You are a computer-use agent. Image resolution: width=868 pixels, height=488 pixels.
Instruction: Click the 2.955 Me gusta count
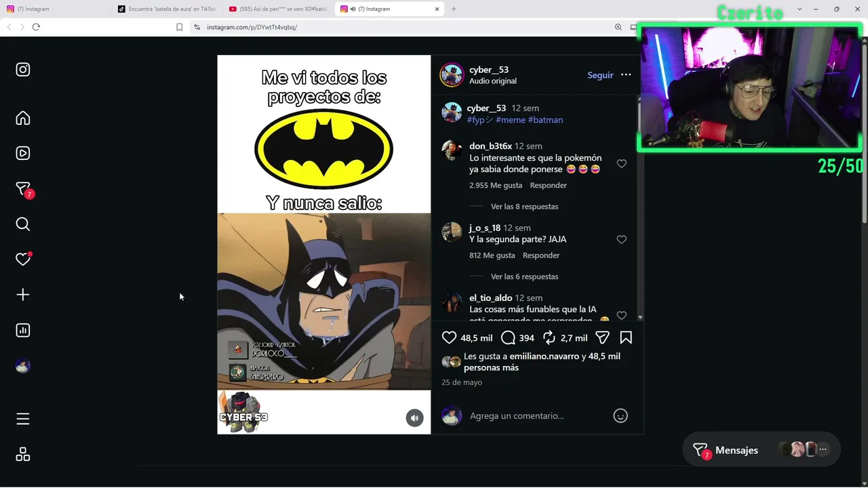pos(496,186)
